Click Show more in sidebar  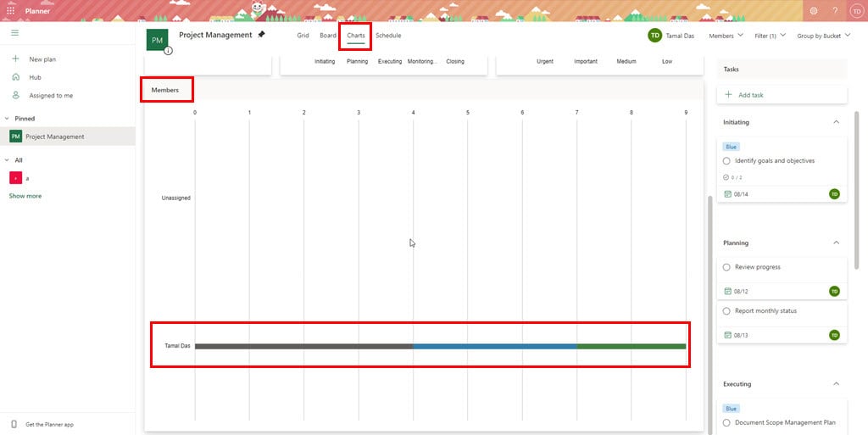point(25,196)
